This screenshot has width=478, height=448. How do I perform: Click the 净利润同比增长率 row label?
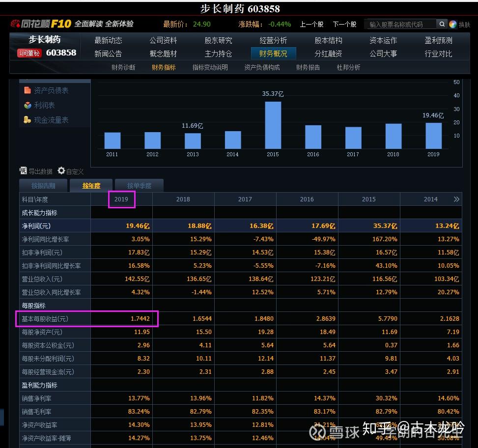[x=45, y=239]
